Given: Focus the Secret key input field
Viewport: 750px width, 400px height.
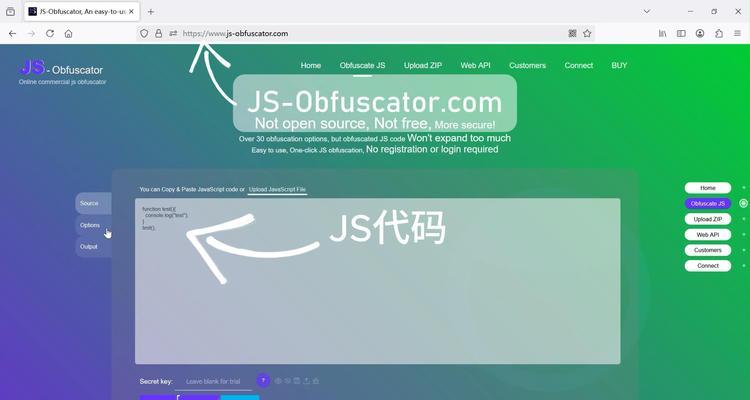Looking at the screenshot, I should [x=213, y=381].
